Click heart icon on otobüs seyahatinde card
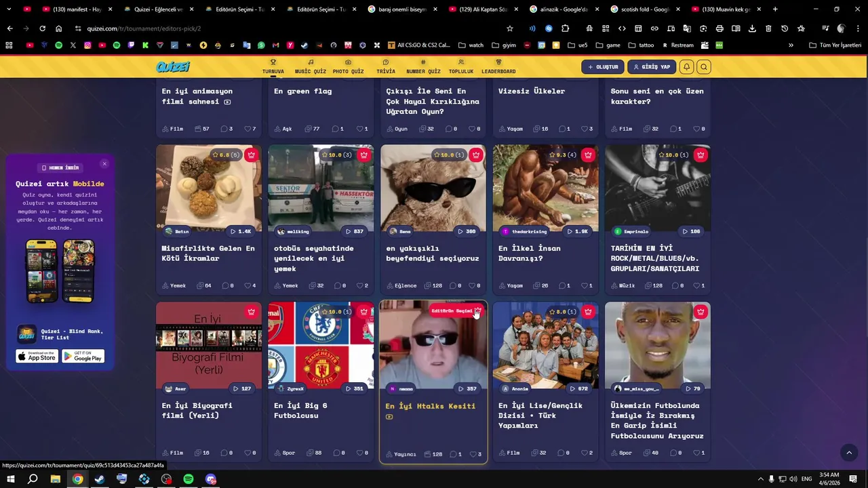 [360, 285]
